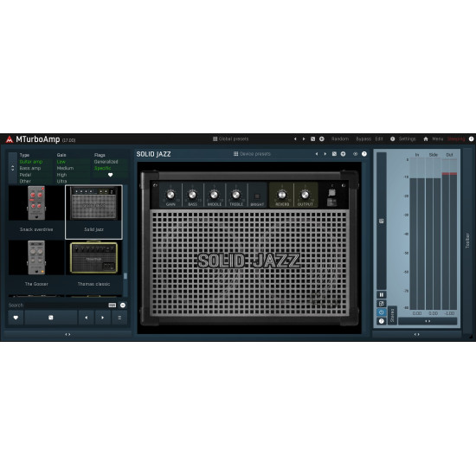The width and height of the screenshot is (476, 476).
Task: Open the Global presets grid
Action: [x=230, y=138]
